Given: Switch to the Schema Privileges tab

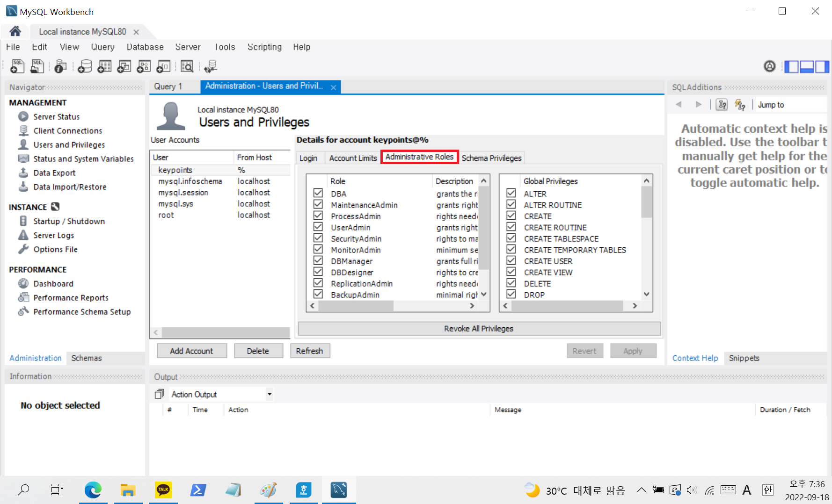Looking at the screenshot, I should tap(491, 158).
